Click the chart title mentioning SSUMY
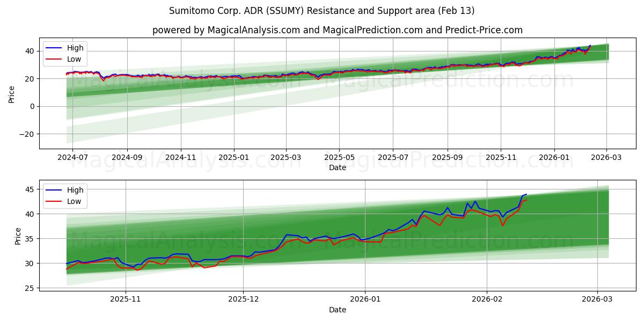Screen dimensions: 644x322 tap(322, 10)
